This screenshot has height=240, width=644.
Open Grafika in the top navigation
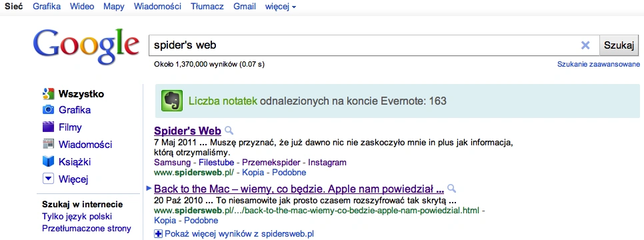(47, 7)
